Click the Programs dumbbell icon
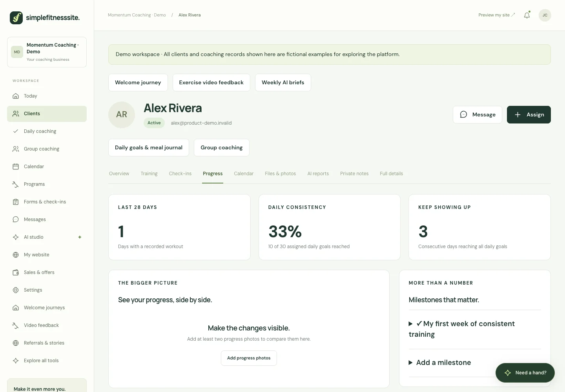This screenshot has width=565, height=392. click(16, 184)
